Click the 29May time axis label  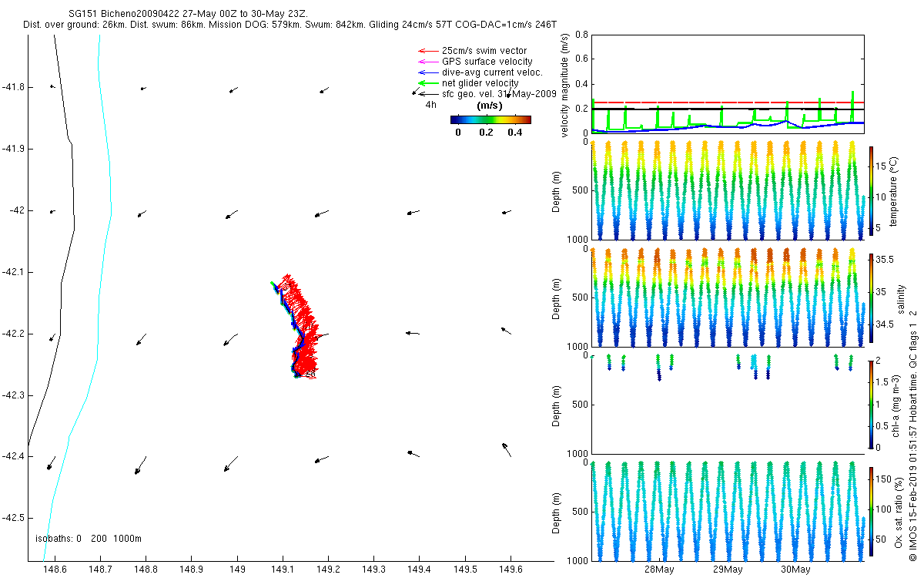(728, 570)
